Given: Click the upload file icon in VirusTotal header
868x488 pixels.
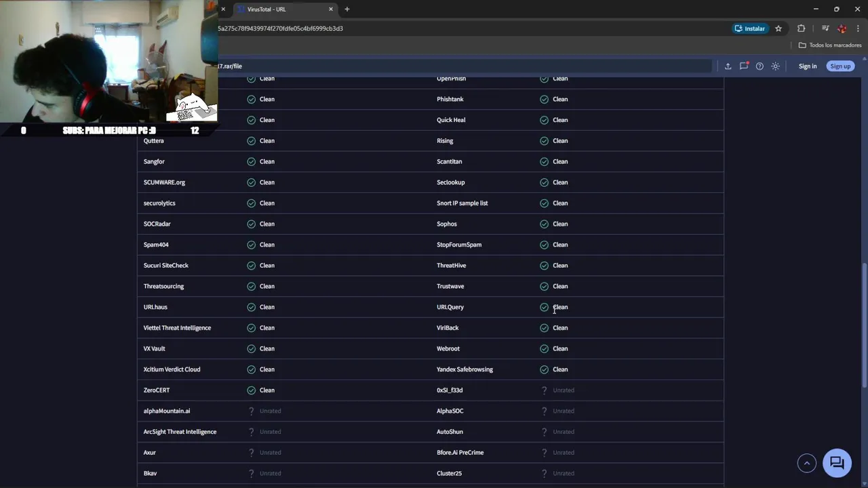Looking at the screenshot, I should (x=728, y=66).
